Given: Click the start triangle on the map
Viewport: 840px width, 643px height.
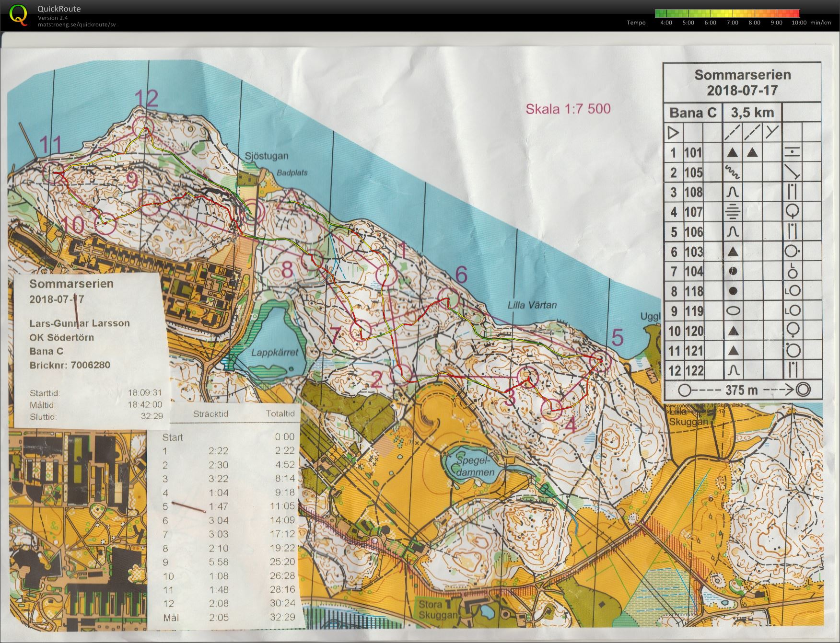Looking at the screenshot, I should pos(290,199).
